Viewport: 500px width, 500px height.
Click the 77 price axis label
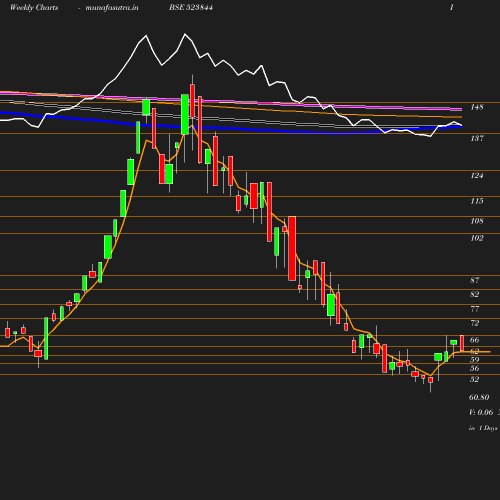point(475,309)
